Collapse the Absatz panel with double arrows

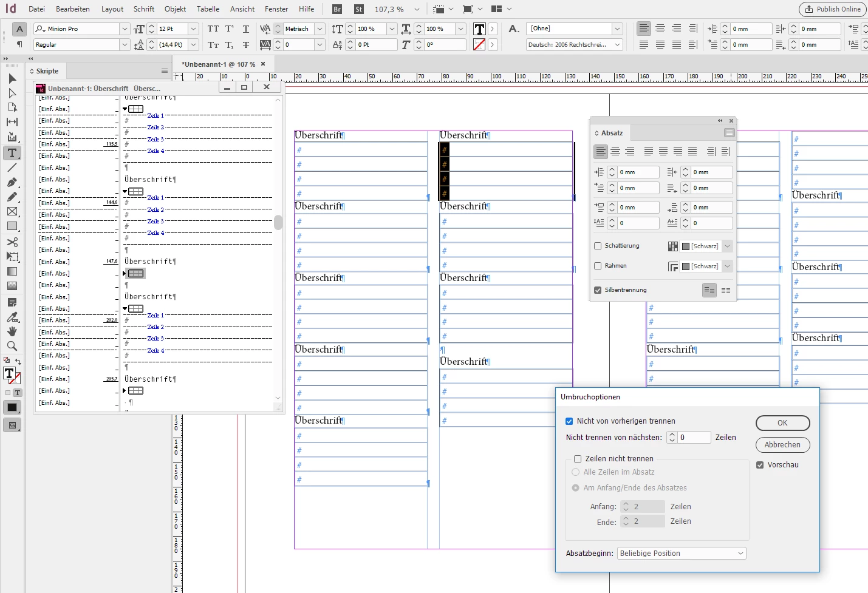pyautogui.click(x=720, y=120)
